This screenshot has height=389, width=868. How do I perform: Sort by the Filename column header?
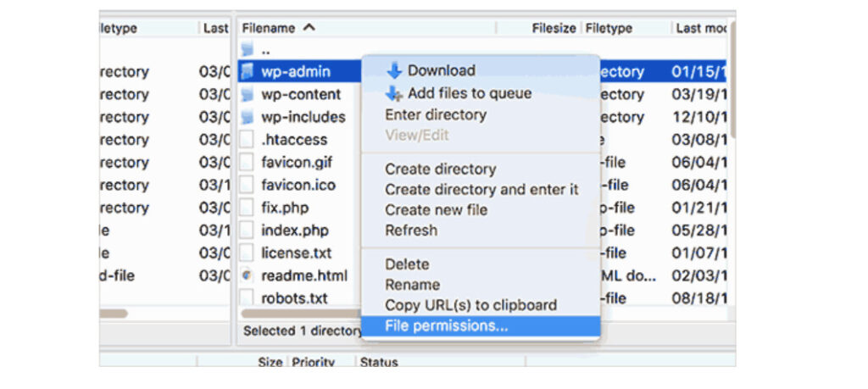(367, 28)
